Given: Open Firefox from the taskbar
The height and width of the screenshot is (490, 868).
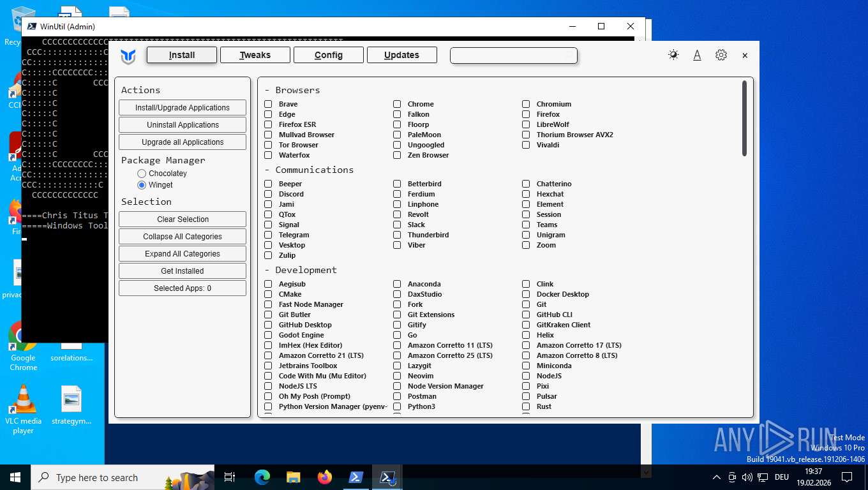Looking at the screenshot, I should pos(325,477).
